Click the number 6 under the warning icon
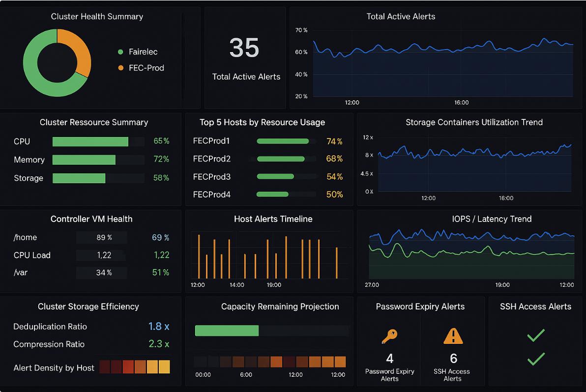Viewport: 586px width, 392px height. (x=453, y=359)
